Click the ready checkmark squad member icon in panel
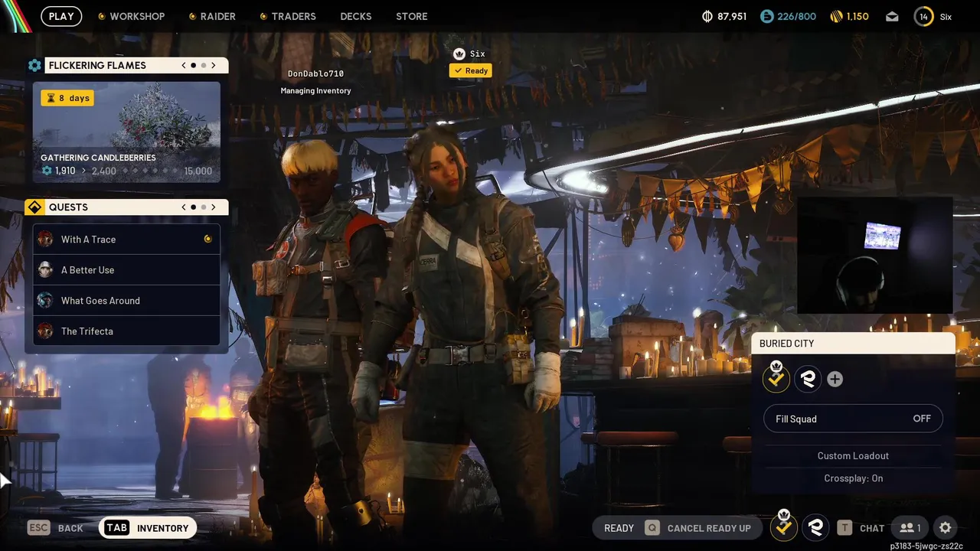The image size is (980, 551). (x=776, y=378)
